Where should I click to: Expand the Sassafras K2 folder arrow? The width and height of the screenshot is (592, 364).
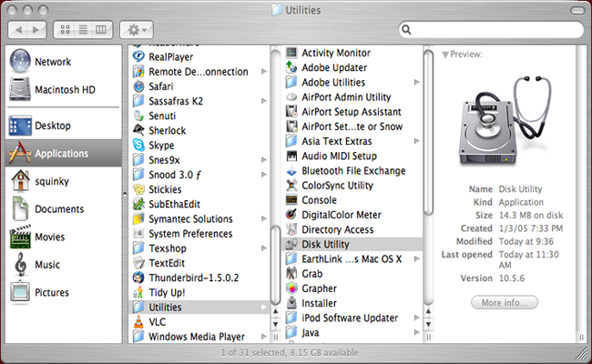click(263, 101)
